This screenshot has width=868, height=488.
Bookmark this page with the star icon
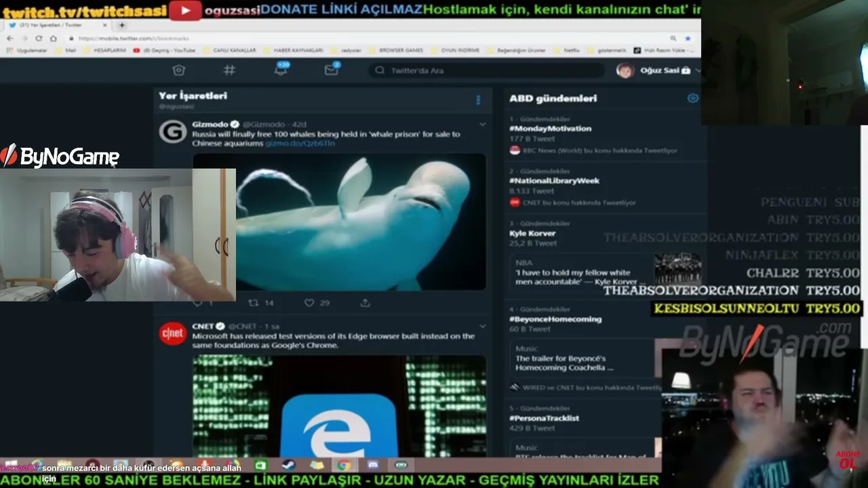688,38
